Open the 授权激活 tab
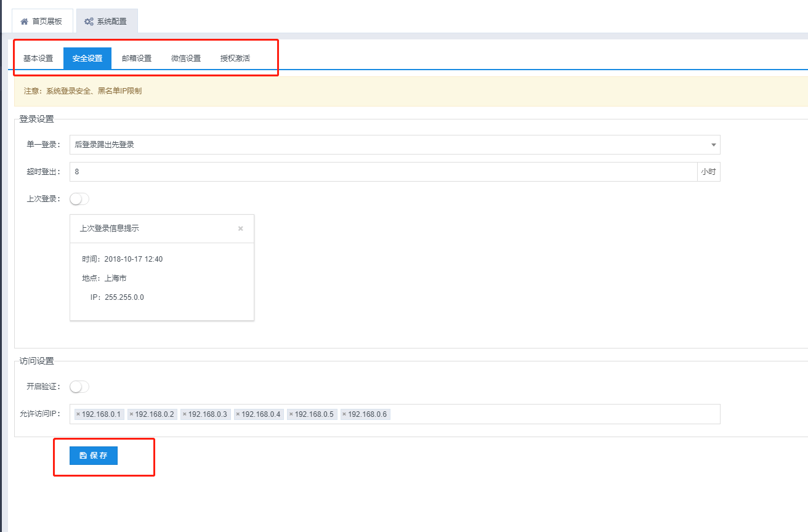Viewport: 808px width, 532px height. 235,58
